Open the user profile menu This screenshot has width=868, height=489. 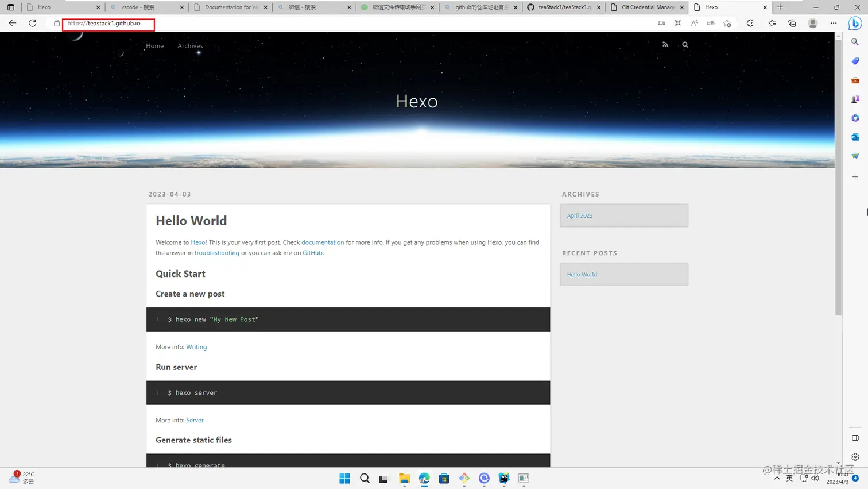[813, 23]
